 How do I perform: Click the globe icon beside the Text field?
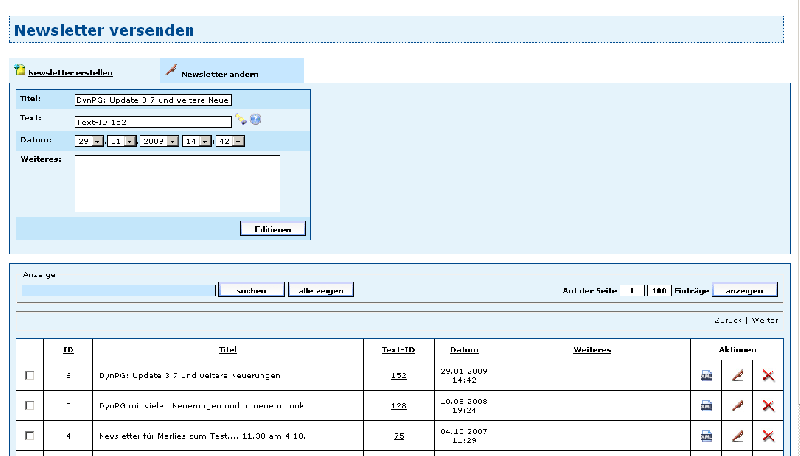click(255, 120)
